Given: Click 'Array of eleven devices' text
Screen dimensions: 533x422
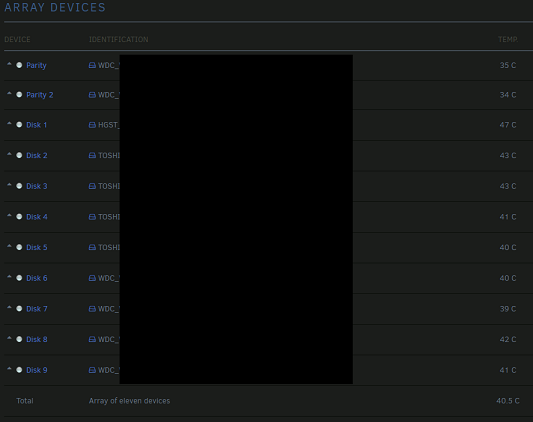Looking at the screenshot, I should (130, 401).
